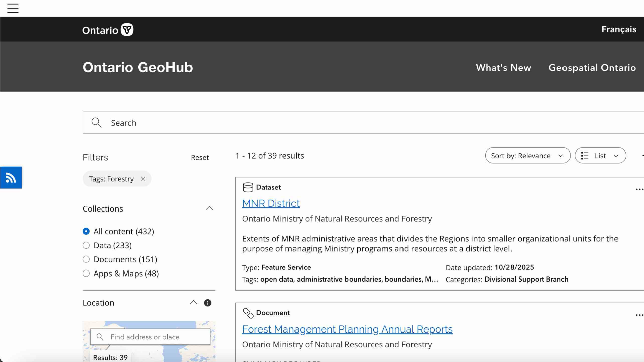Screen dimensions: 644x362
Task: Click the Document link icon on Forest Management card
Action: [x=248, y=313]
